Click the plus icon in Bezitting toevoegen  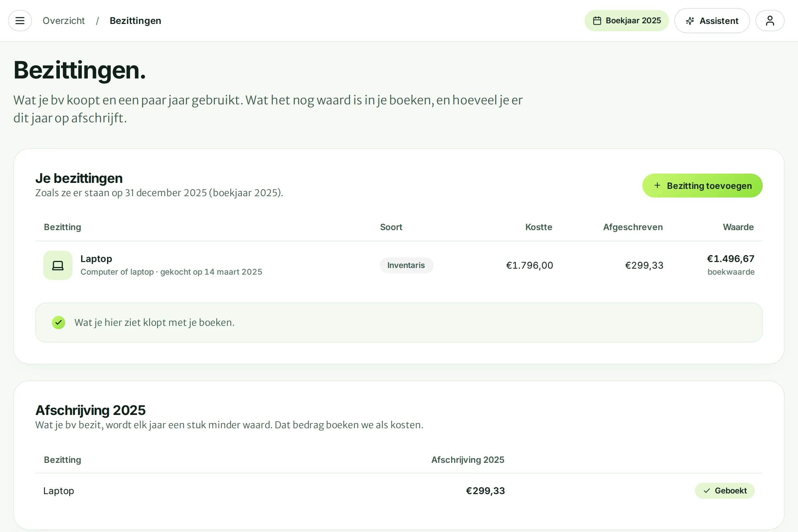coord(657,185)
